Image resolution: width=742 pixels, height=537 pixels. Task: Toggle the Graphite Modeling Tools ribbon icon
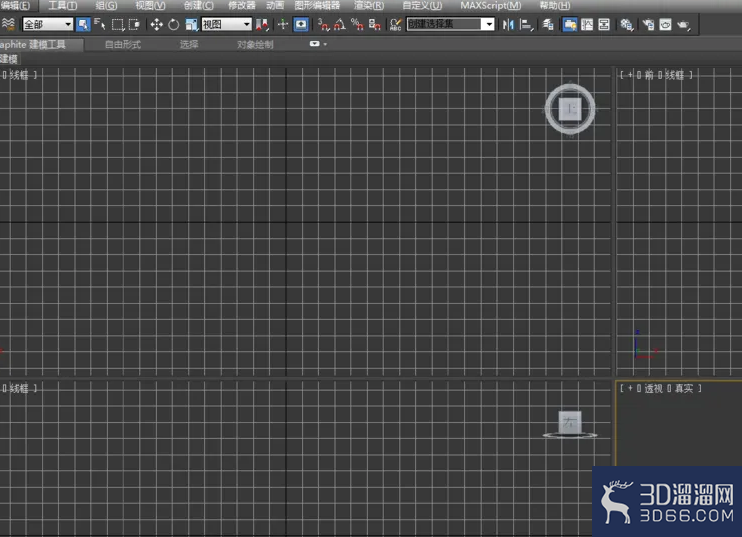[570, 24]
